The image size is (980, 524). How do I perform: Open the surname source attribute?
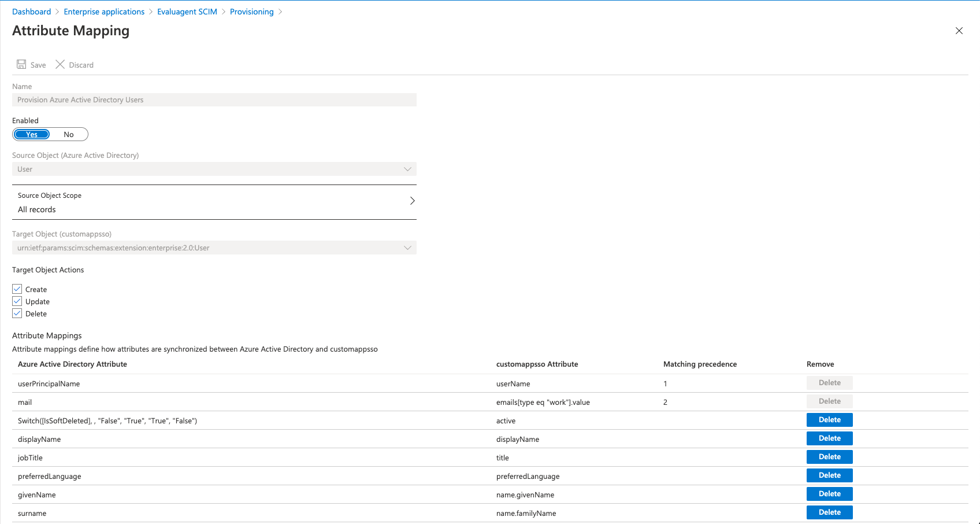click(x=32, y=513)
